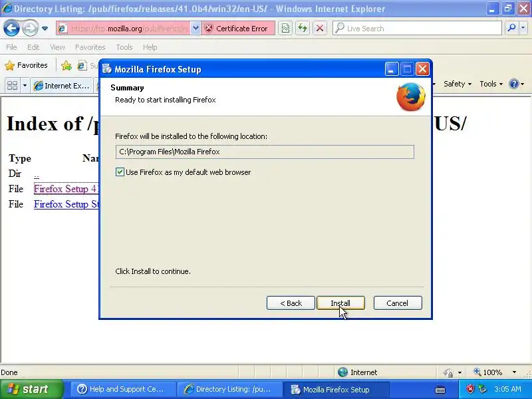532x399 pixels.
Task: Expand the address bar dropdown
Action: 196,29
